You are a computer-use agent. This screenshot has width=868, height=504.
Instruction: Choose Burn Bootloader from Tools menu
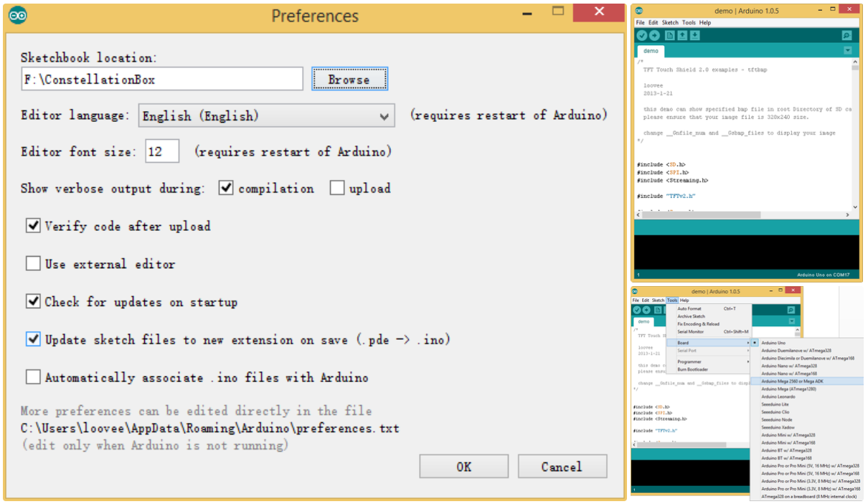pos(709,369)
